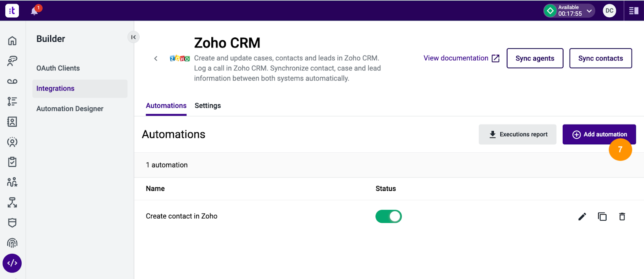Select Integrations in Builder menu
The image size is (644, 279).
pos(80,88)
